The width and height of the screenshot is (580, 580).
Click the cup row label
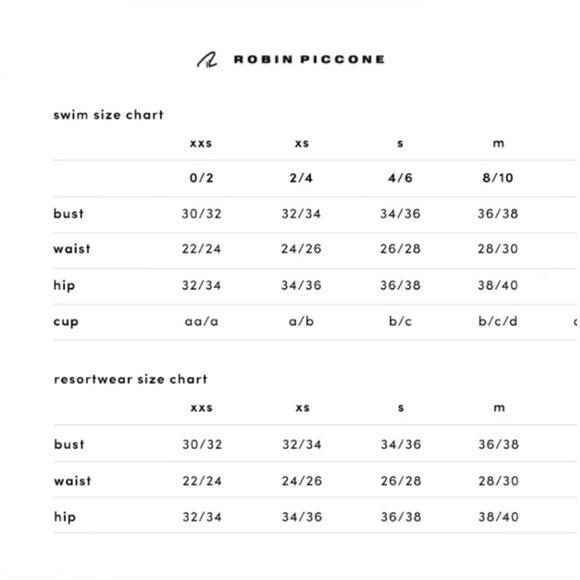[x=66, y=322]
